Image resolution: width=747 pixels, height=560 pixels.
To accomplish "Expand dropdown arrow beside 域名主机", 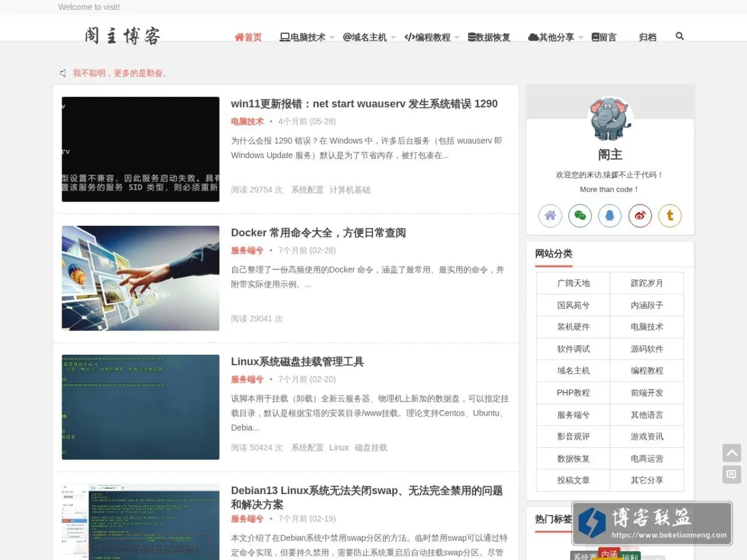I will pyautogui.click(x=393, y=38).
